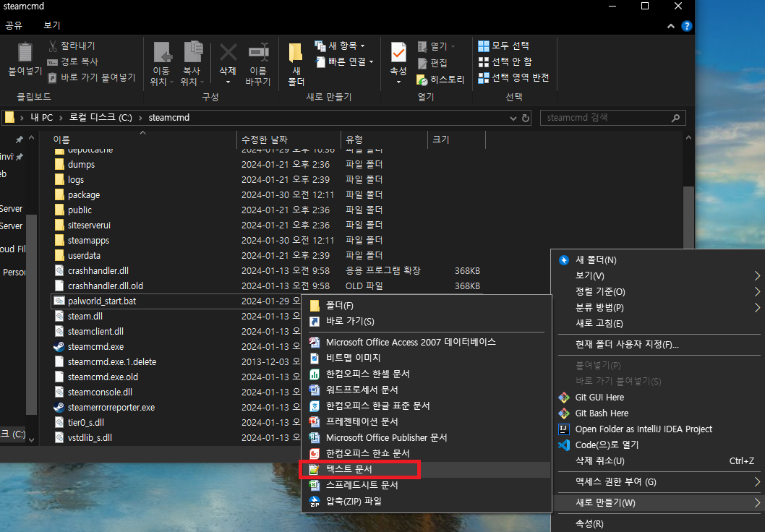Select the steamapps folder
Viewport: 765px width, 532px height.
pos(88,241)
